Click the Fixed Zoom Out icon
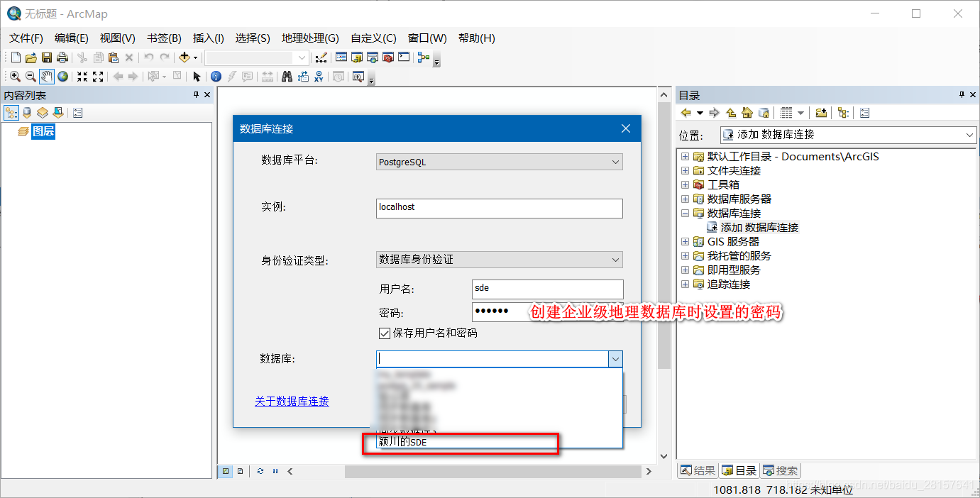Image resolution: width=980 pixels, height=498 pixels. [x=98, y=77]
